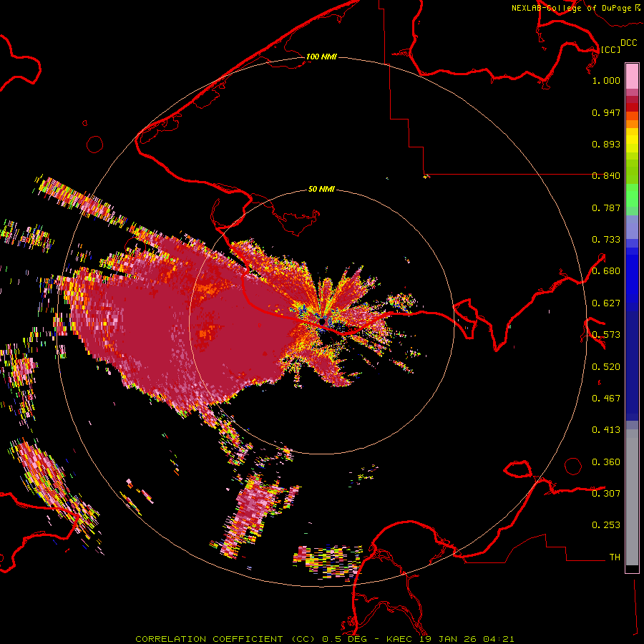Image resolution: width=644 pixels, height=644 pixels.
Task: Click the 1.000 colorbar value
Action: click(606, 80)
